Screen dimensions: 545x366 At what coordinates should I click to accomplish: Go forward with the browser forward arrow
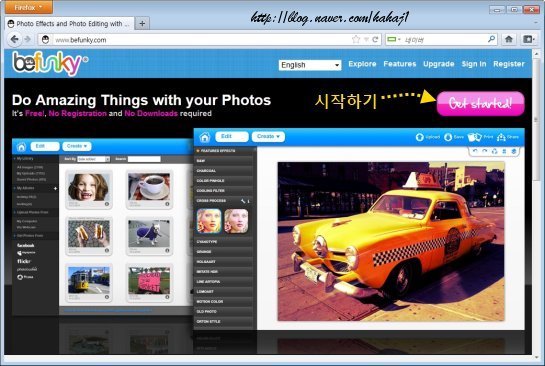tap(27, 39)
